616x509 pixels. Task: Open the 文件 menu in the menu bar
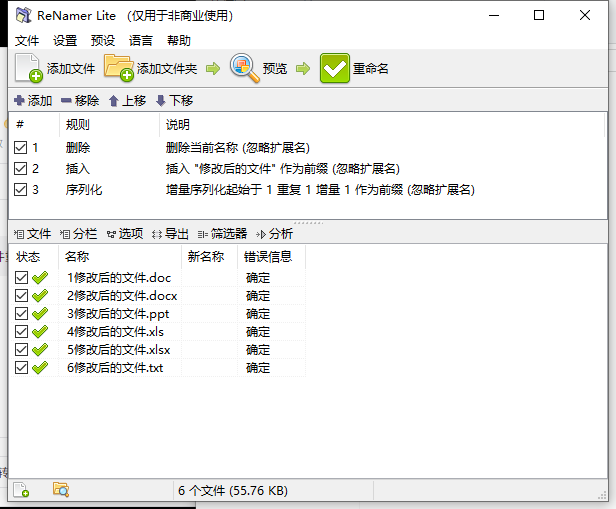click(27, 41)
